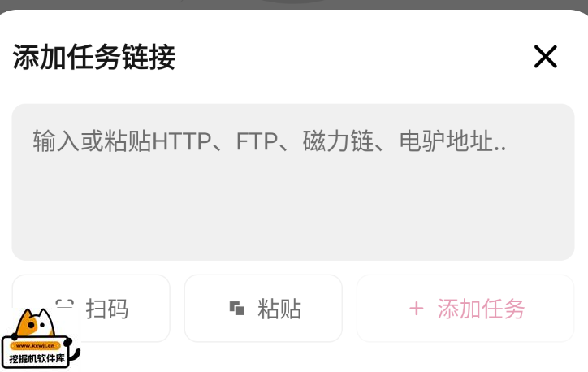
Task: Click the www.kxwjj.cn orange badge
Action: (x=35, y=346)
